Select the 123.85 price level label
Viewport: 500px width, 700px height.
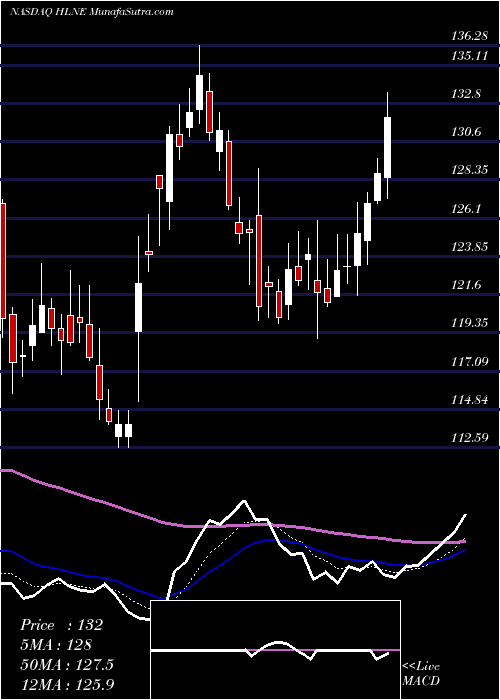469,246
